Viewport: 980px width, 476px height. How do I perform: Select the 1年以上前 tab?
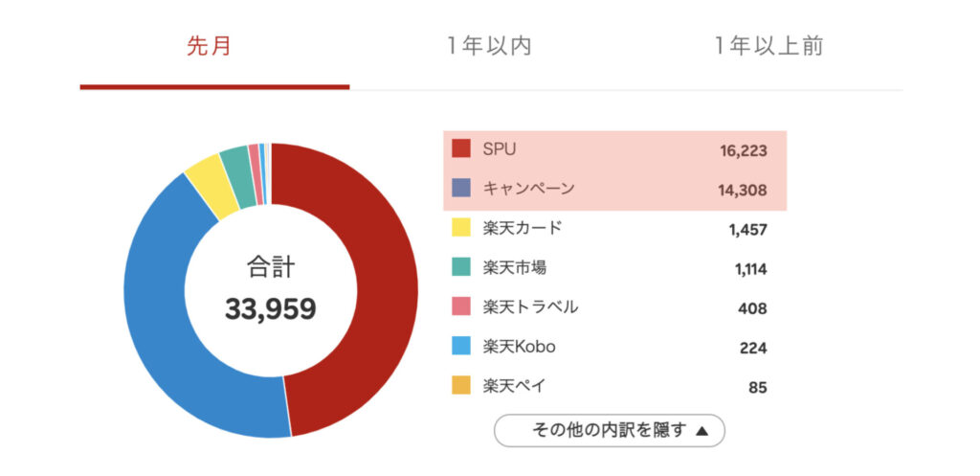(768, 46)
